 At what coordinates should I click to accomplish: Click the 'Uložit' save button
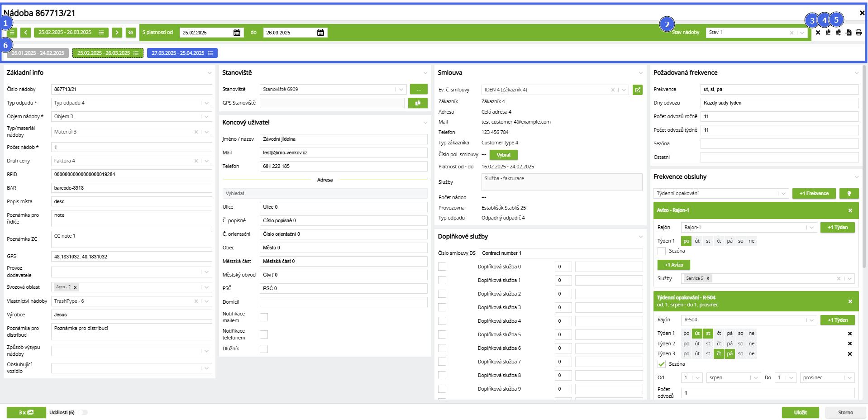point(801,413)
